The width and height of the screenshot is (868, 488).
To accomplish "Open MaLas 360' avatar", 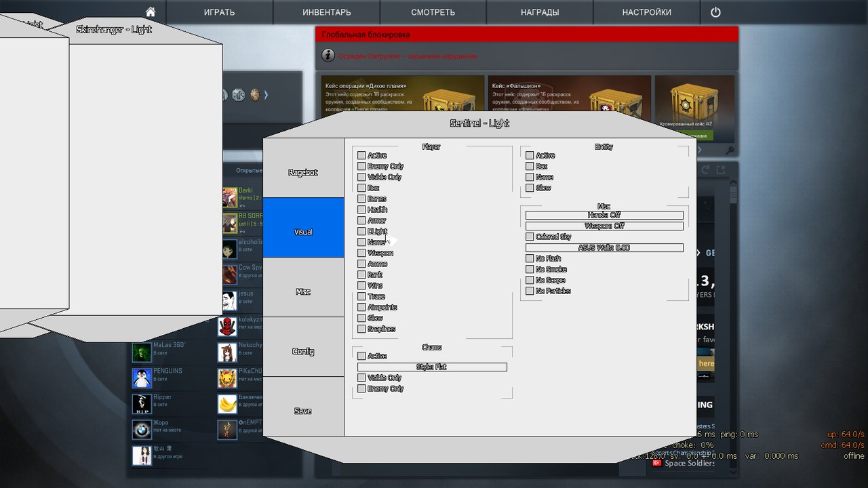I will tap(142, 352).
